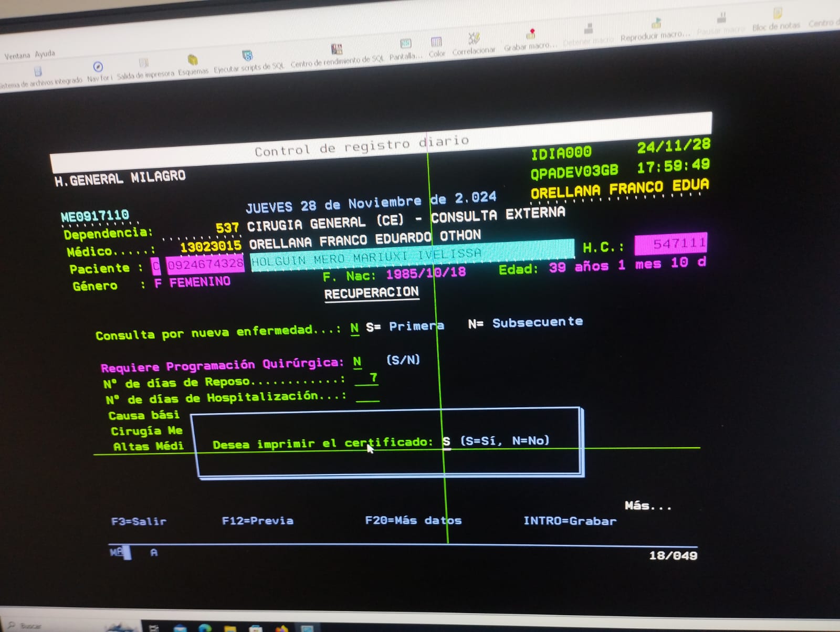This screenshot has width=840, height=632.
Task: Open Centro de rendimiento de SQL
Action: tap(337, 50)
